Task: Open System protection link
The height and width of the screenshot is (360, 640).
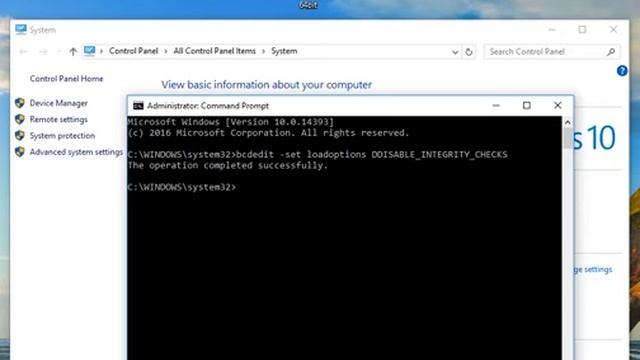Action: 62,136
